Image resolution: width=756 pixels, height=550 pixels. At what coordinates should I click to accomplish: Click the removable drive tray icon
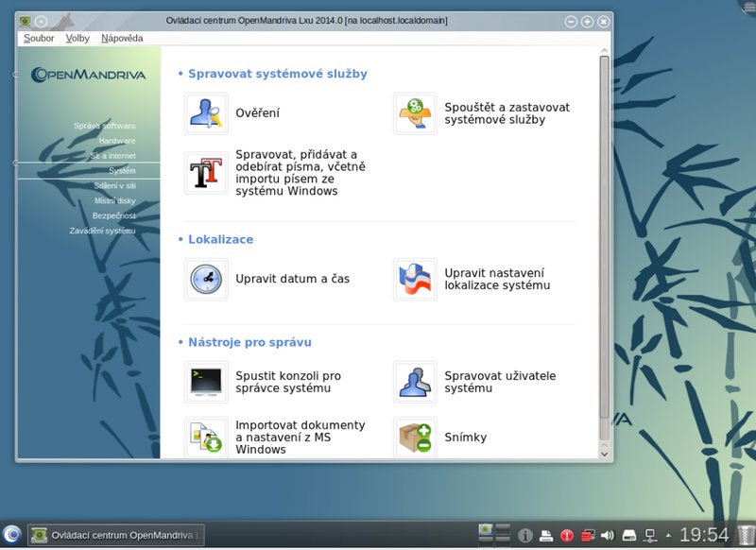(629, 535)
